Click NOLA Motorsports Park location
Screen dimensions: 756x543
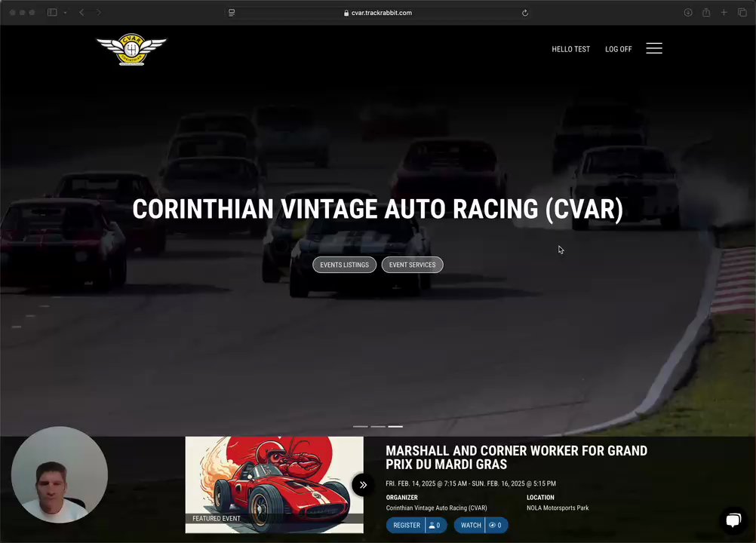click(558, 508)
